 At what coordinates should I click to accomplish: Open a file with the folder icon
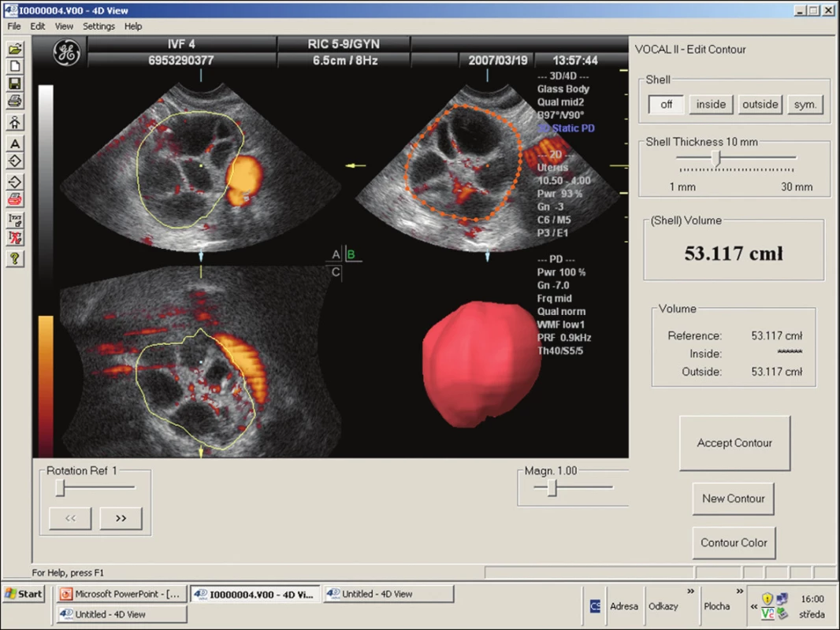[x=15, y=50]
